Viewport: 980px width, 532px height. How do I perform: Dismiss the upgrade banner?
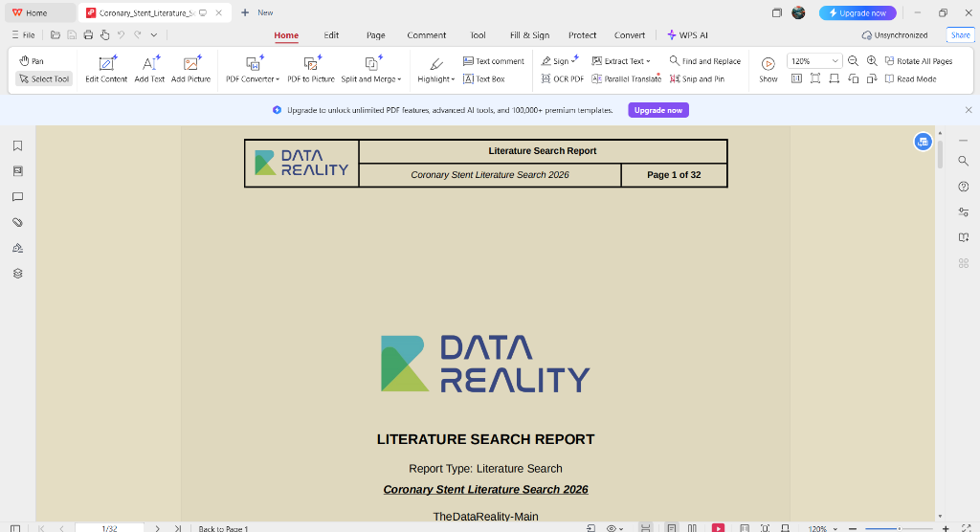point(969,110)
